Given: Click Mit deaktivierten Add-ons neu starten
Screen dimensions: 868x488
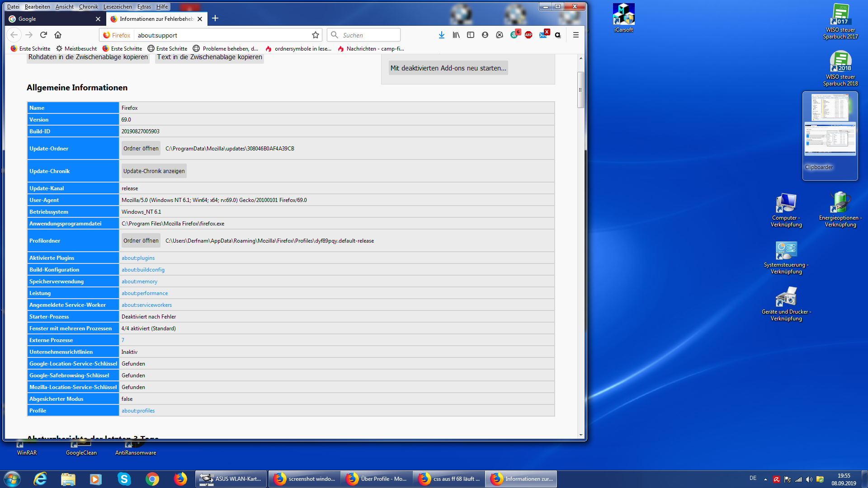Looking at the screenshot, I should [448, 68].
